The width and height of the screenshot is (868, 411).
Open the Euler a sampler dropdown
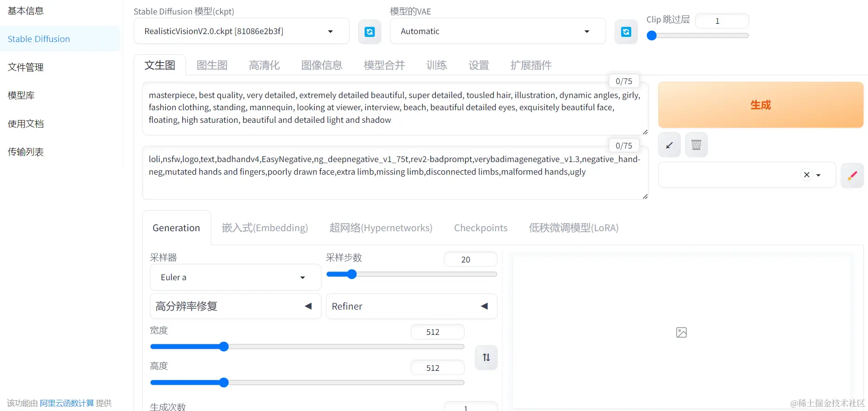(x=235, y=277)
